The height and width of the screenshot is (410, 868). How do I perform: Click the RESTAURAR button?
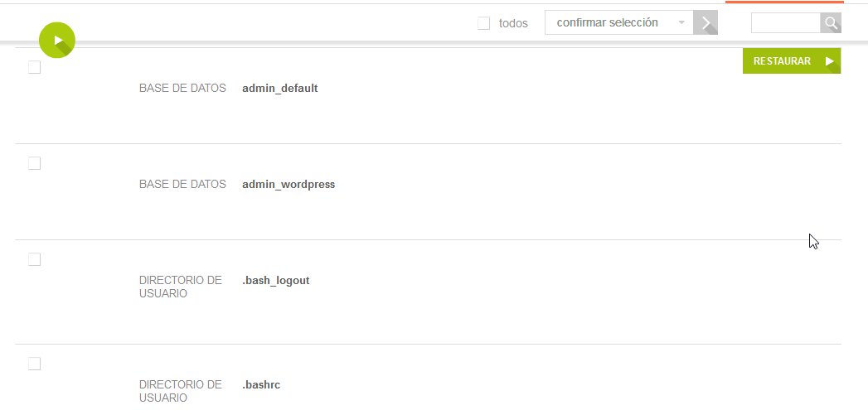pyautogui.click(x=792, y=60)
